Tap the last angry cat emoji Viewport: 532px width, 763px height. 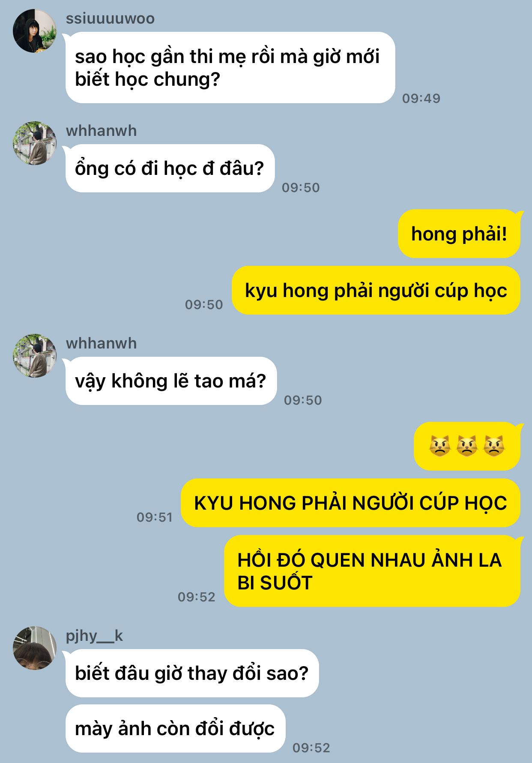(x=494, y=446)
